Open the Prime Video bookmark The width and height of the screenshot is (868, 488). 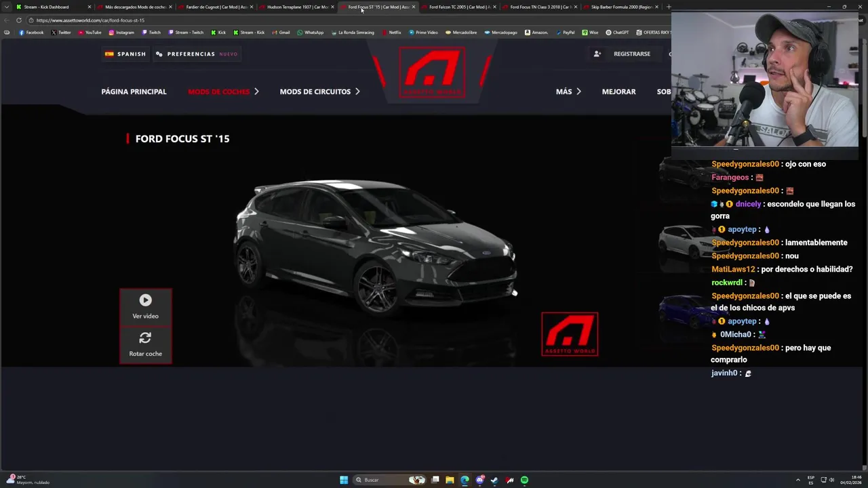(423, 33)
